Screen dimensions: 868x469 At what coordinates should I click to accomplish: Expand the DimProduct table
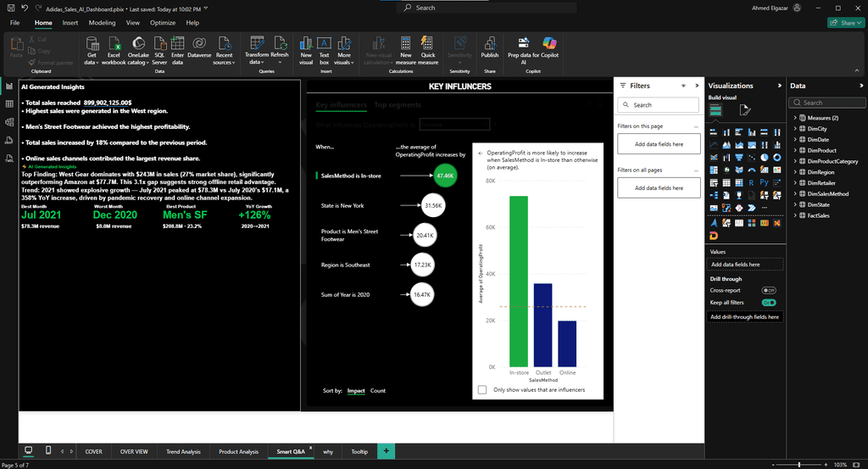click(795, 150)
